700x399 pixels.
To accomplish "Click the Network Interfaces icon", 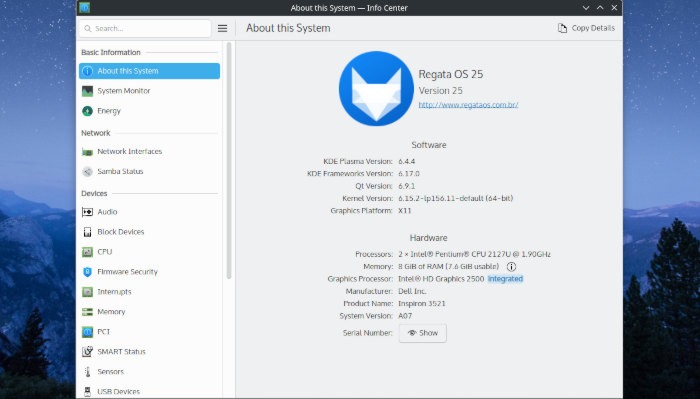I will (88, 152).
